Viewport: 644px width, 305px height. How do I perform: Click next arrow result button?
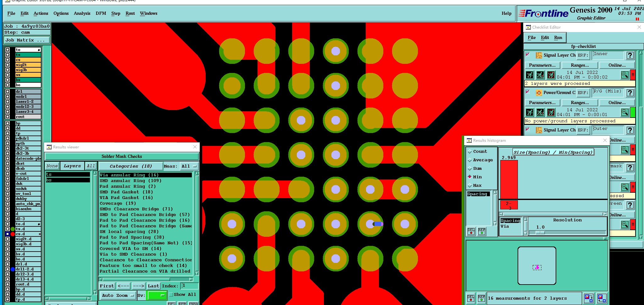click(x=138, y=286)
